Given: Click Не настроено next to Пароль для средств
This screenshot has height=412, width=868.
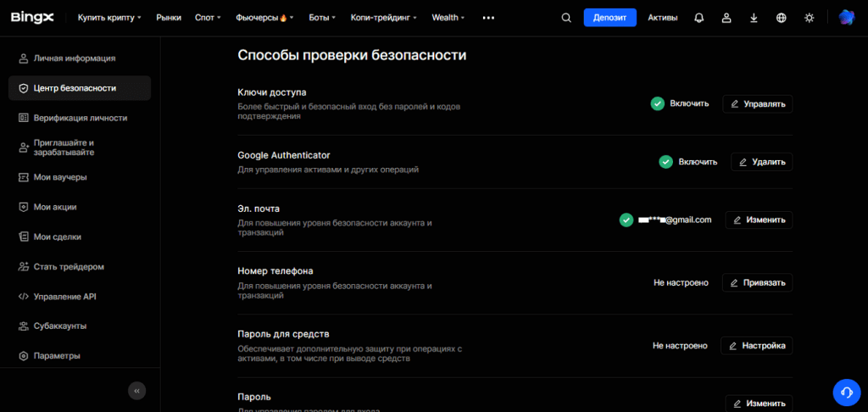Looking at the screenshot, I should (680, 346).
